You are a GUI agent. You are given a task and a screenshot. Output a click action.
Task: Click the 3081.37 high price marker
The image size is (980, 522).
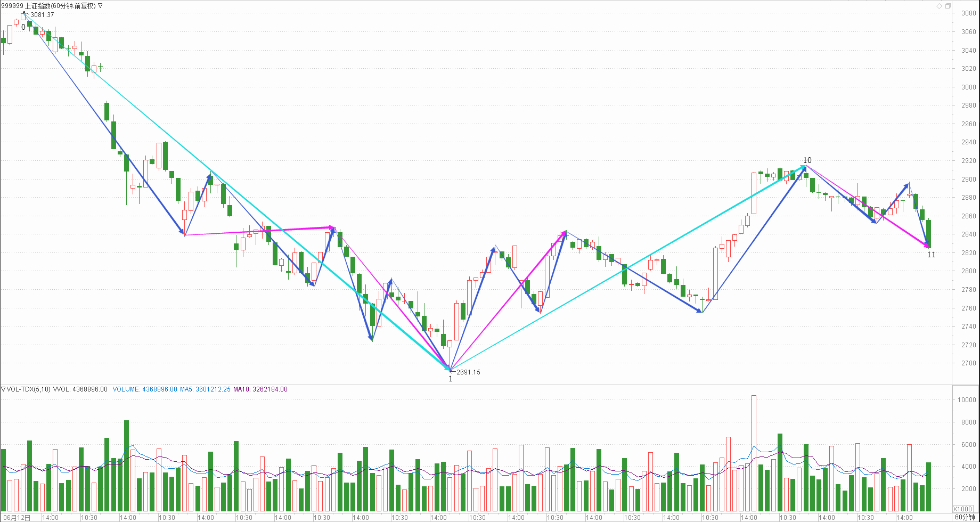pos(42,15)
